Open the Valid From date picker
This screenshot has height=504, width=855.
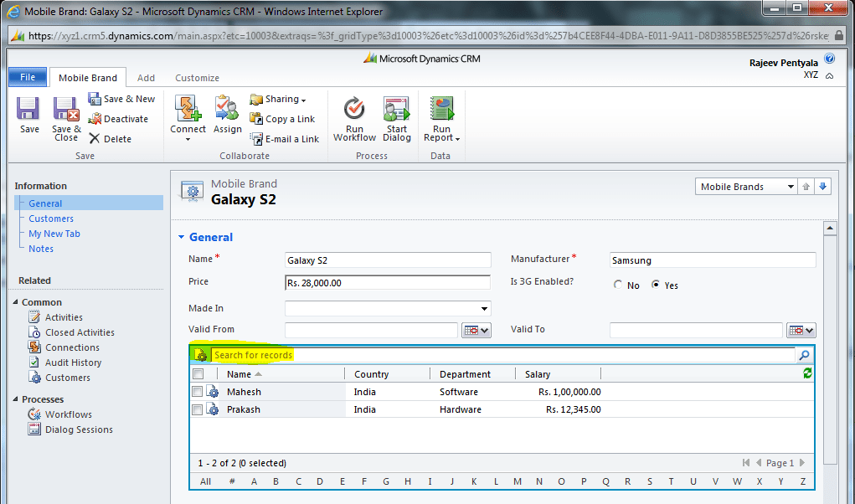[x=476, y=330]
